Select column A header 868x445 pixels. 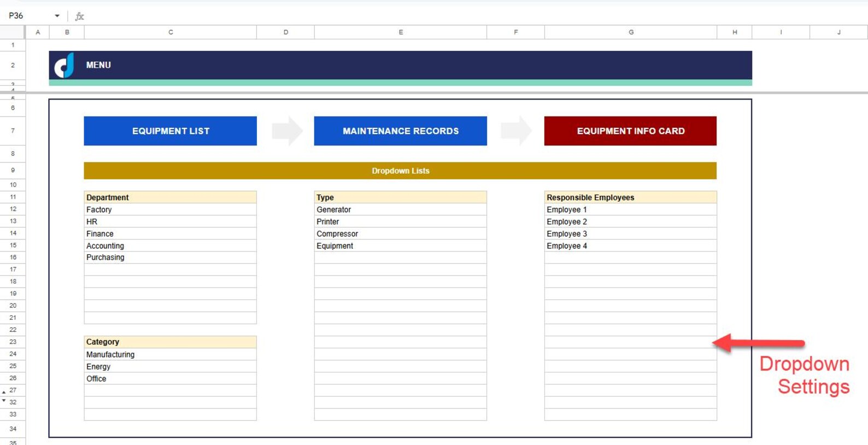tap(38, 32)
